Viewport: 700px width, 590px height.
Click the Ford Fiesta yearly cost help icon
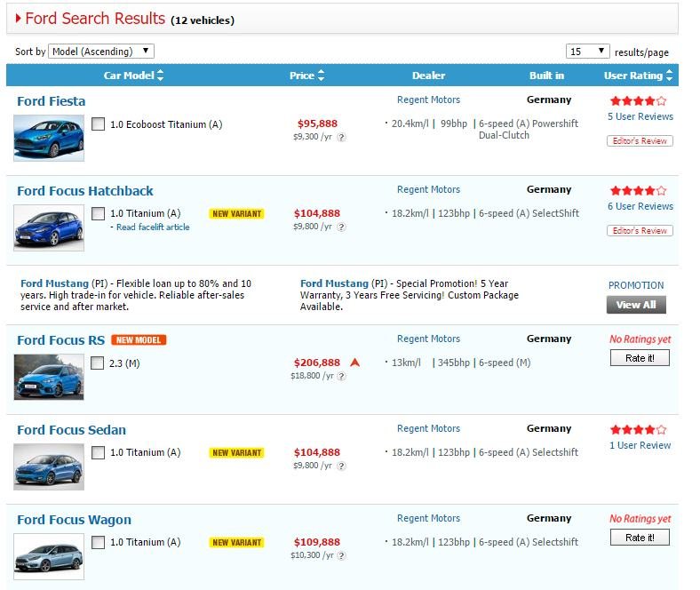click(x=341, y=137)
